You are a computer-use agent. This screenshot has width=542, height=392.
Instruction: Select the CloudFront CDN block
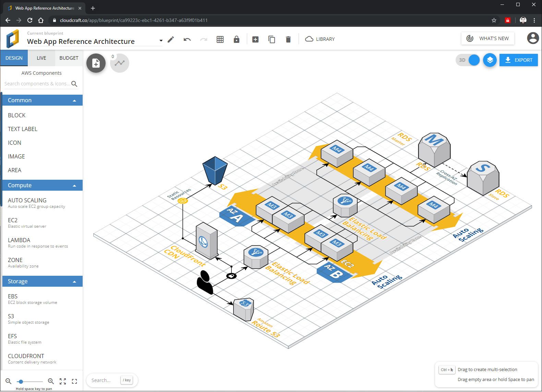(207, 240)
